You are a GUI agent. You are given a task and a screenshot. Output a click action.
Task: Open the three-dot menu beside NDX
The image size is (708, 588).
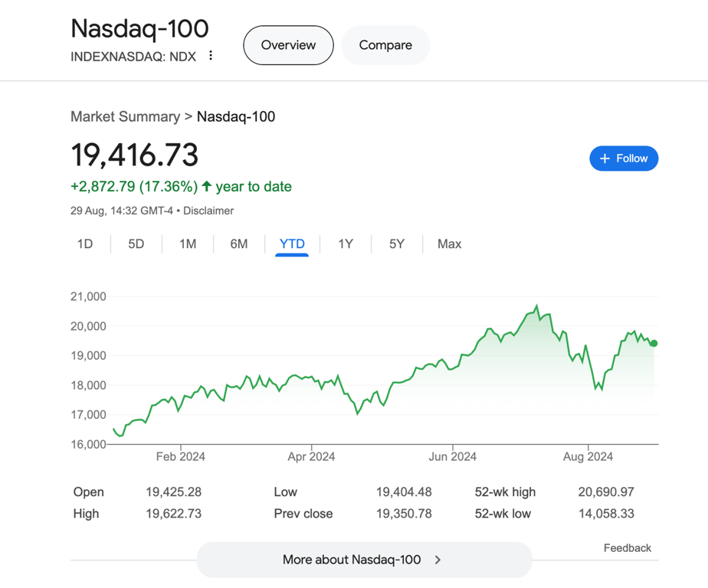tap(211, 56)
